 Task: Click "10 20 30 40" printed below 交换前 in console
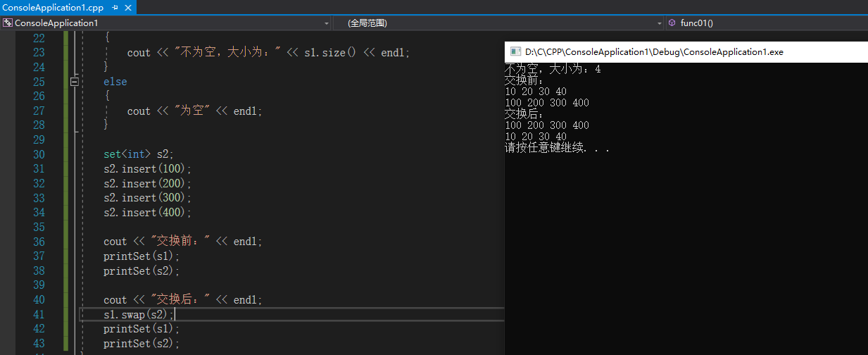point(536,92)
